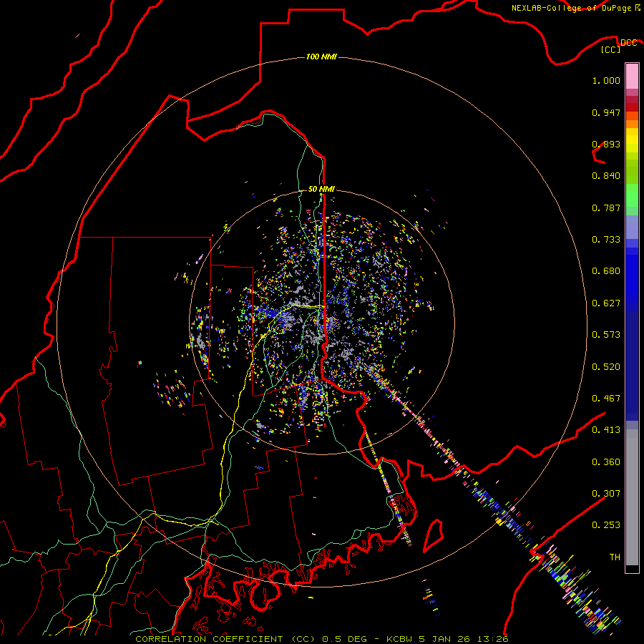Click the light-green swatch above 0.787
The height and width of the screenshot is (644, 644).
point(632,195)
